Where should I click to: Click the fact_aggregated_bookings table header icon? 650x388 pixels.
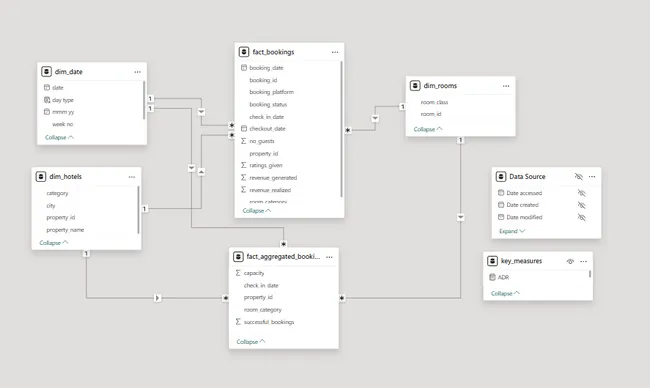[x=238, y=257]
